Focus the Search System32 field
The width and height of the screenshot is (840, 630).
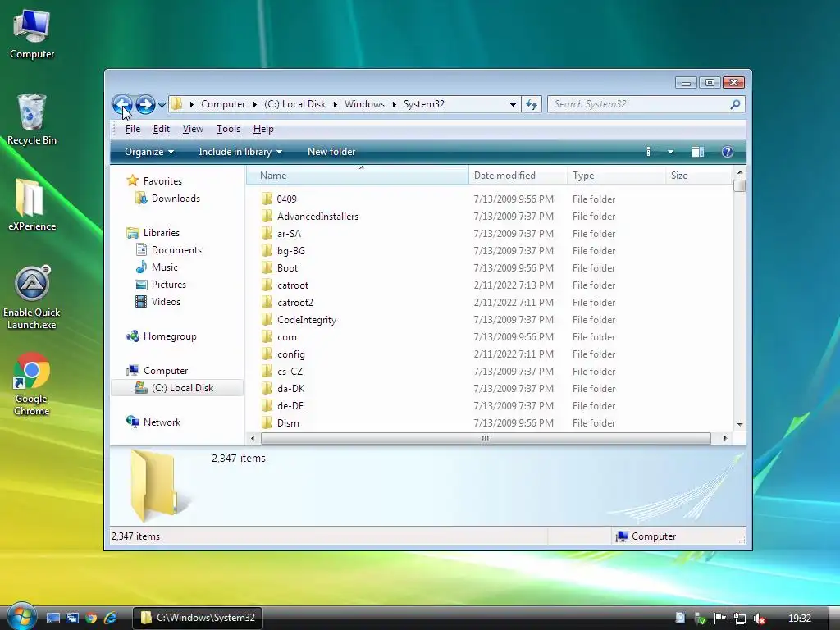646,104
